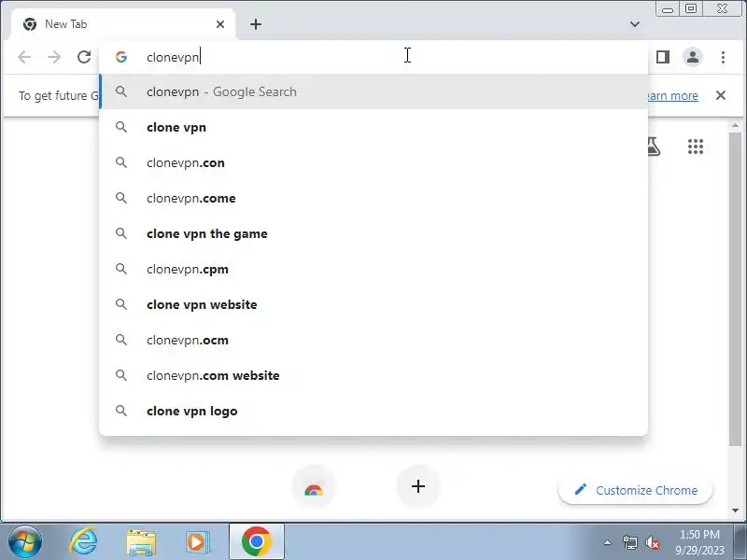Choose the clonevpn.con suggestion
The width and height of the screenshot is (747, 560).
coord(373,162)
